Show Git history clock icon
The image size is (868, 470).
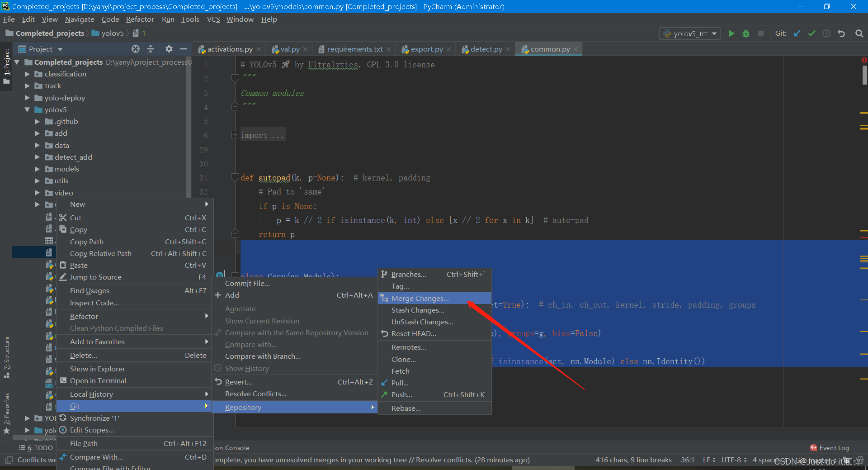click(x=826, y=33)
